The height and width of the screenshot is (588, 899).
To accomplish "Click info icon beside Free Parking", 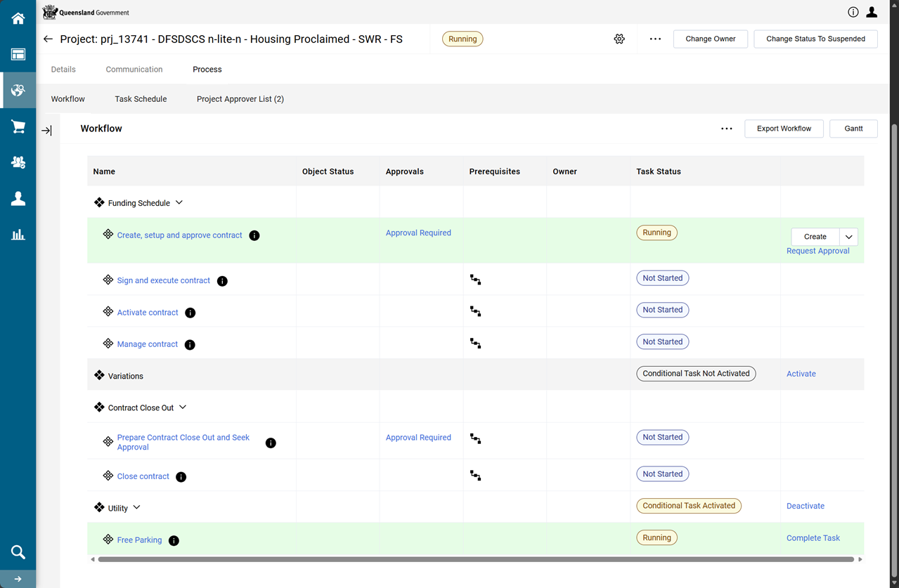I will (x=174, y=540).
